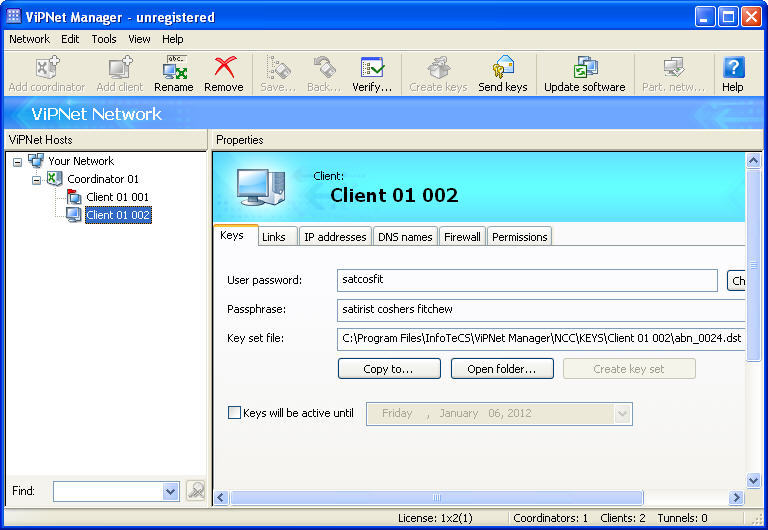Click the Part. netw... toolbar icon
The width and height of the screenshot is (768, 530).
(x=674, y=67)
